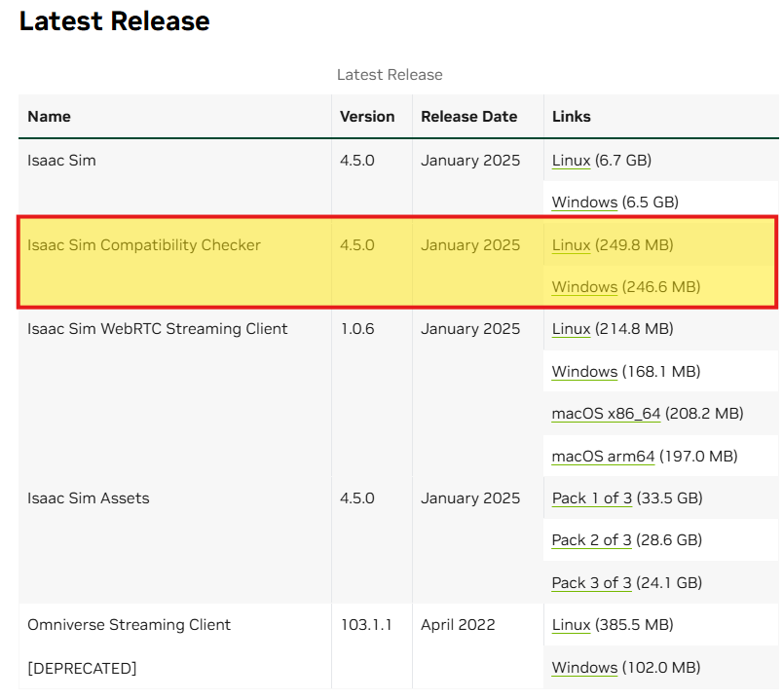This screenshot has height=700, width=783.
Task: Open WebRTC Streaming Client Linux (214.8 MB) link
Action: pyautogui.click(x=572, y=329)
